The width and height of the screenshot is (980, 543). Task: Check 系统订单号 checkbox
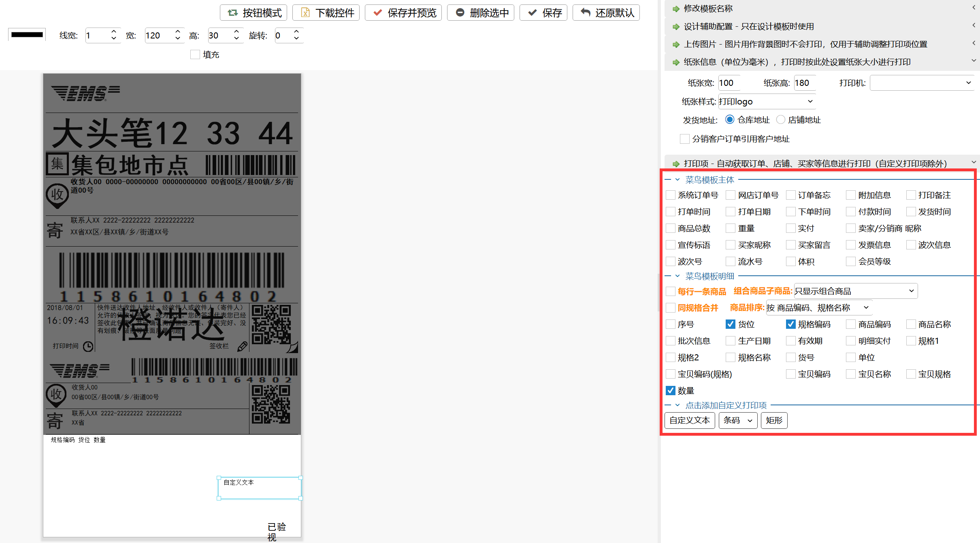click(x=671, y=195)
